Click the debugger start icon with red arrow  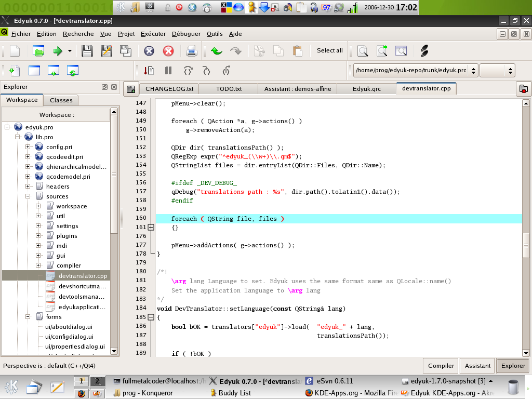(x=149, y=71)
